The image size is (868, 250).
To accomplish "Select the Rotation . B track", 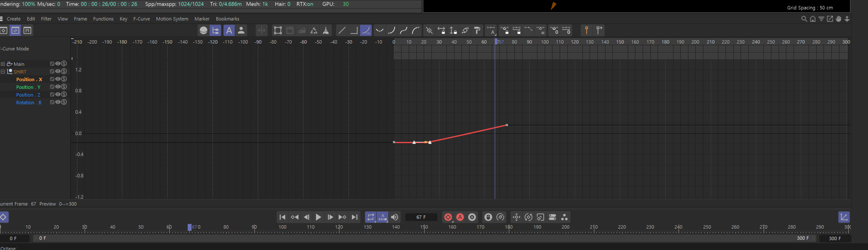I will [29, 103].
